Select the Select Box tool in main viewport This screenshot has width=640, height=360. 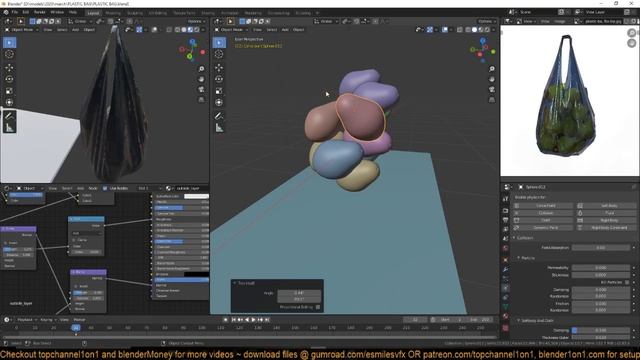[219, 42]
